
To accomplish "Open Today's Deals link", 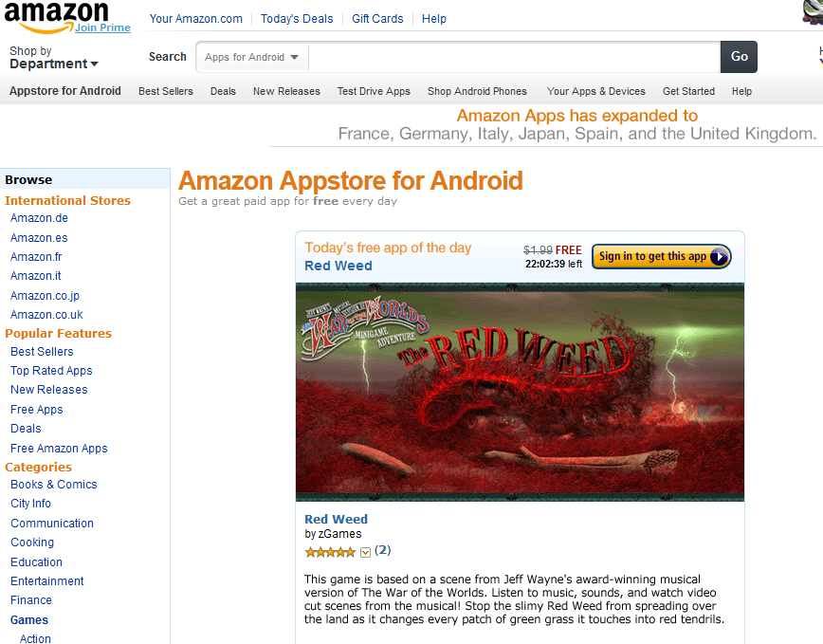I will [297, 19].
